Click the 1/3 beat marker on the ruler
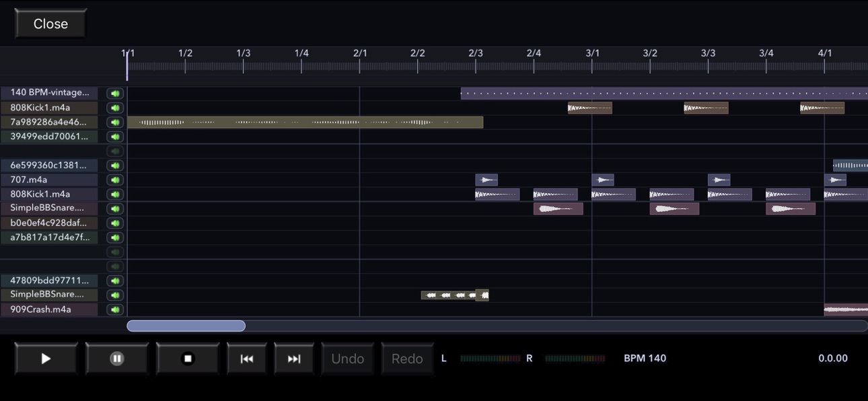 point(244,53)
